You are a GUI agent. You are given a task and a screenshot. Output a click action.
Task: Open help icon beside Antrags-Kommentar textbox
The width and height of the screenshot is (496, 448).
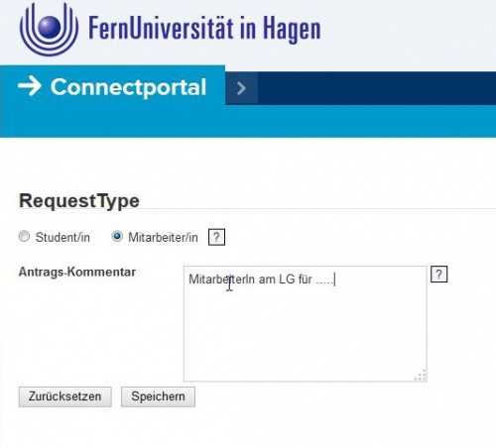(x=438, y=274)
